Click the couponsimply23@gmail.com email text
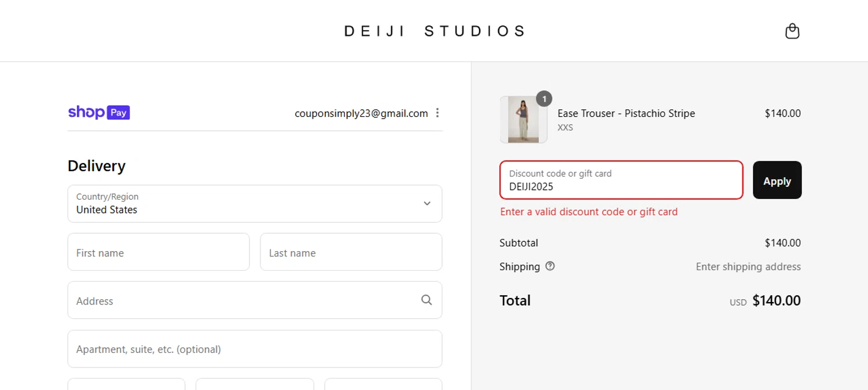868x390 pixels. [x=361, y=113]
